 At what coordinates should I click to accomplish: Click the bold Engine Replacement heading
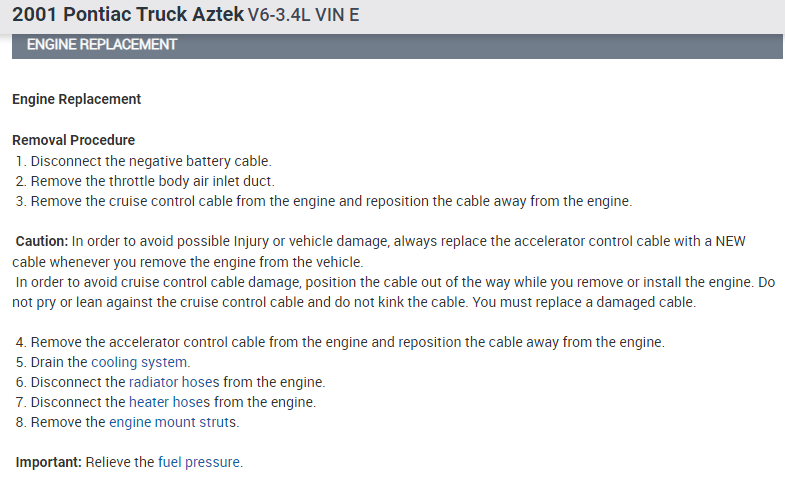76,99
